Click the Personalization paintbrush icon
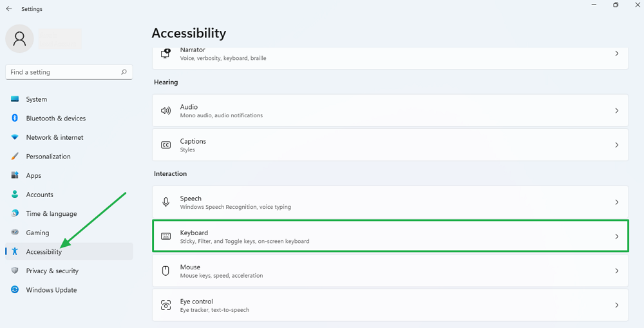The image size is (644, 328). [15, 156]
